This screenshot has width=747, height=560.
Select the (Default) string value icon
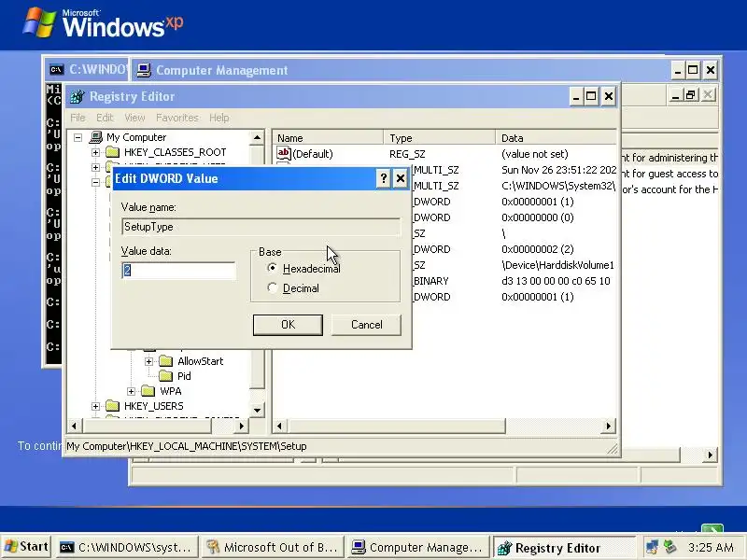tap(284, 153)
